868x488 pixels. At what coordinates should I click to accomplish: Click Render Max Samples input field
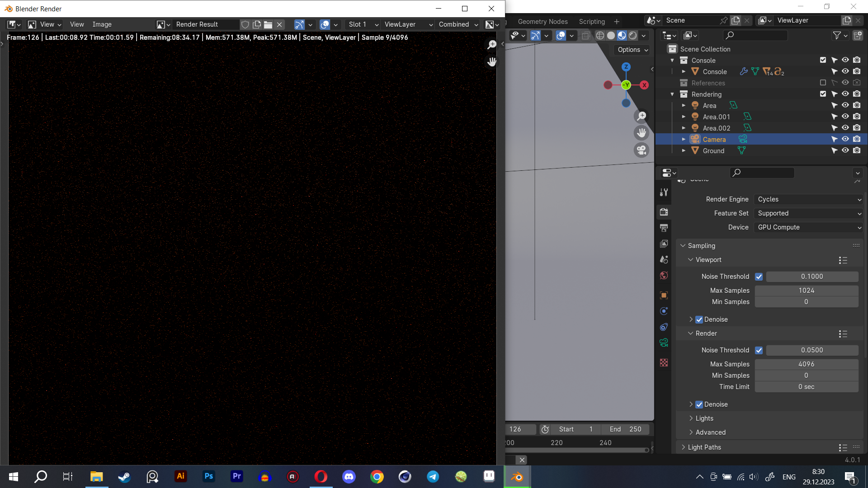806,363
